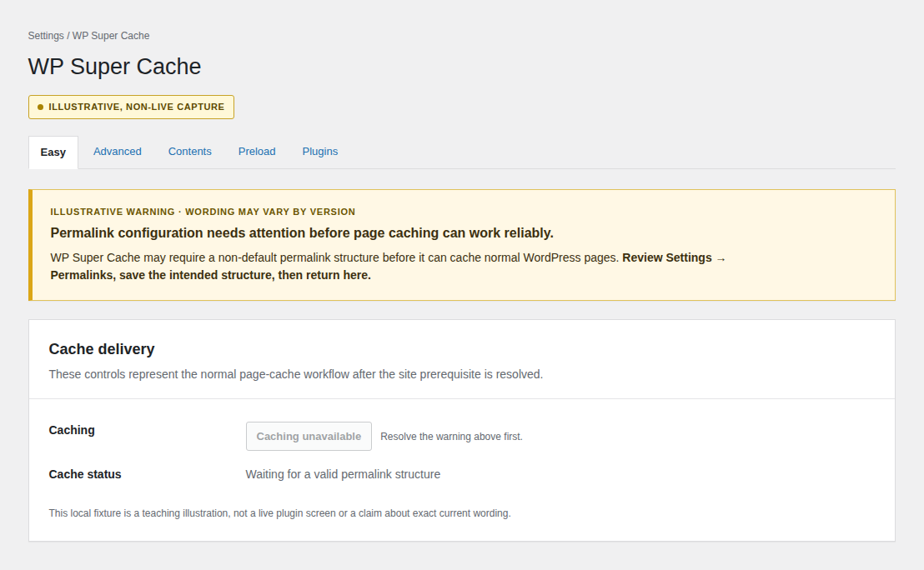Click Waiting for a valid permalink structure
The height and width of the screenshot is (570, 924).
coord(343,475)
